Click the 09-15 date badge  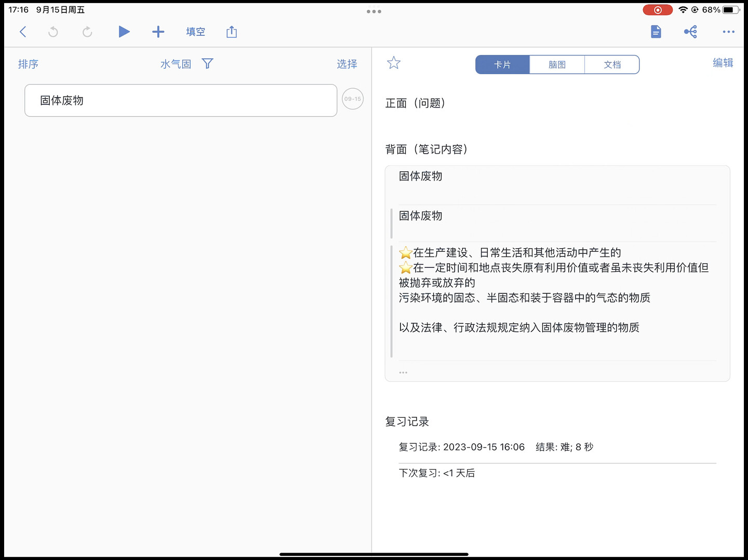pos(353,99)
